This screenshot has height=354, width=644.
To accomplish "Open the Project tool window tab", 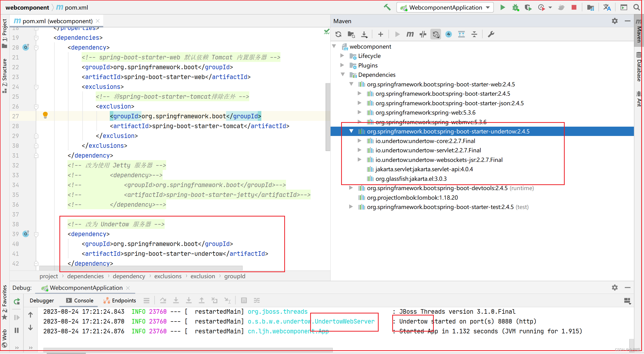I will pos(5,33).
